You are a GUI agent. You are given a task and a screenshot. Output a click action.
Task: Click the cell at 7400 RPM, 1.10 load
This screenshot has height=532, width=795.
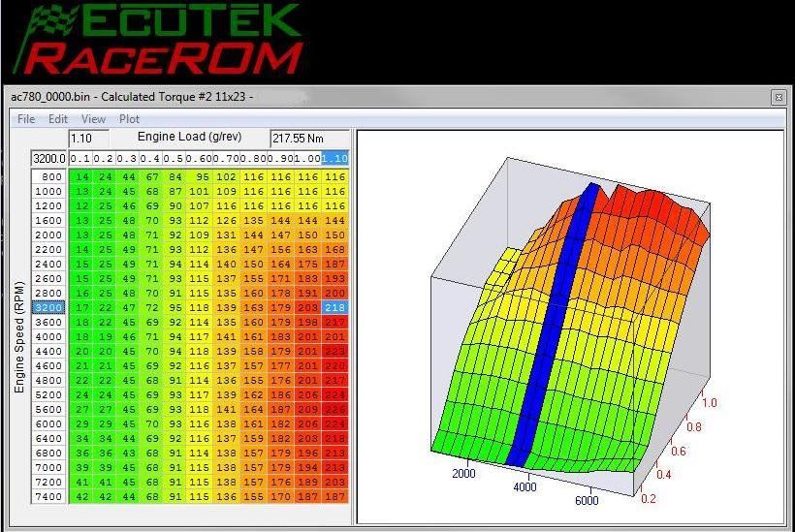pyautogui.click(x=335, y=496)
